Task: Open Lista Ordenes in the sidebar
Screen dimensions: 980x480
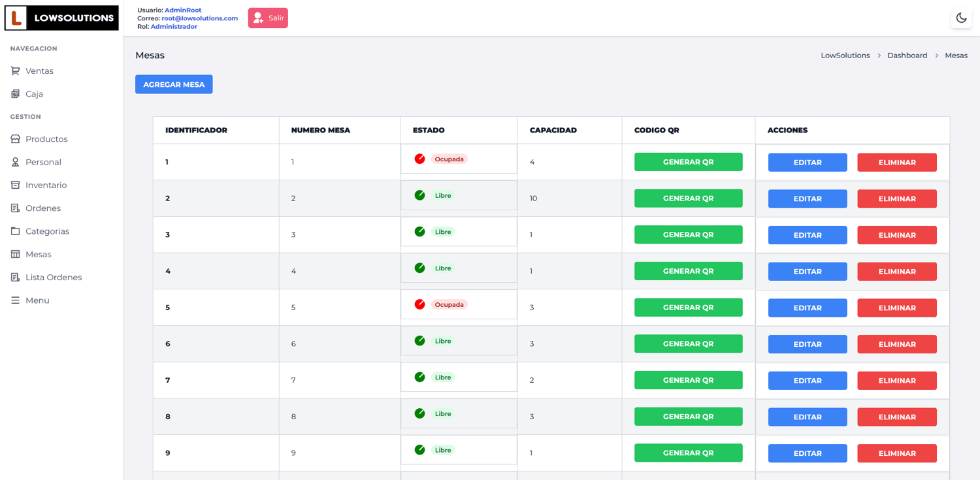Action: pyautogui.click(x=53, y=278)
